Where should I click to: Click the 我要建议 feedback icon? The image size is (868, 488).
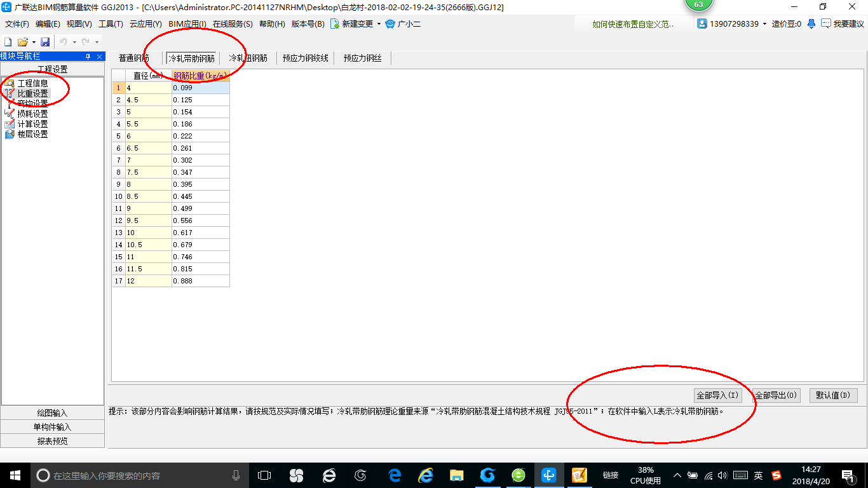[x=826, y=24]
